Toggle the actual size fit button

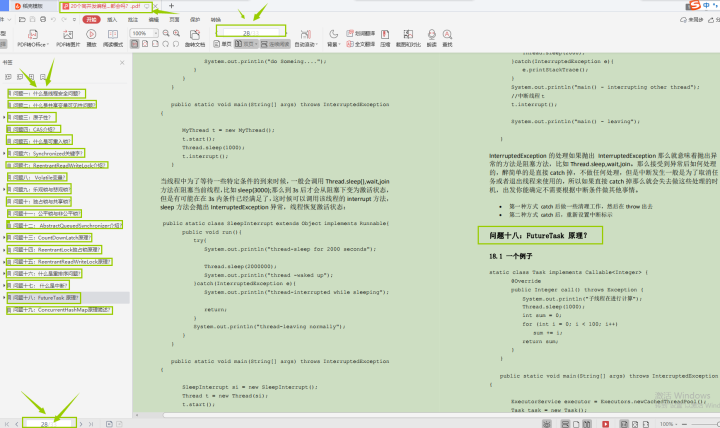pyautogui.click(x=135, y=44)
